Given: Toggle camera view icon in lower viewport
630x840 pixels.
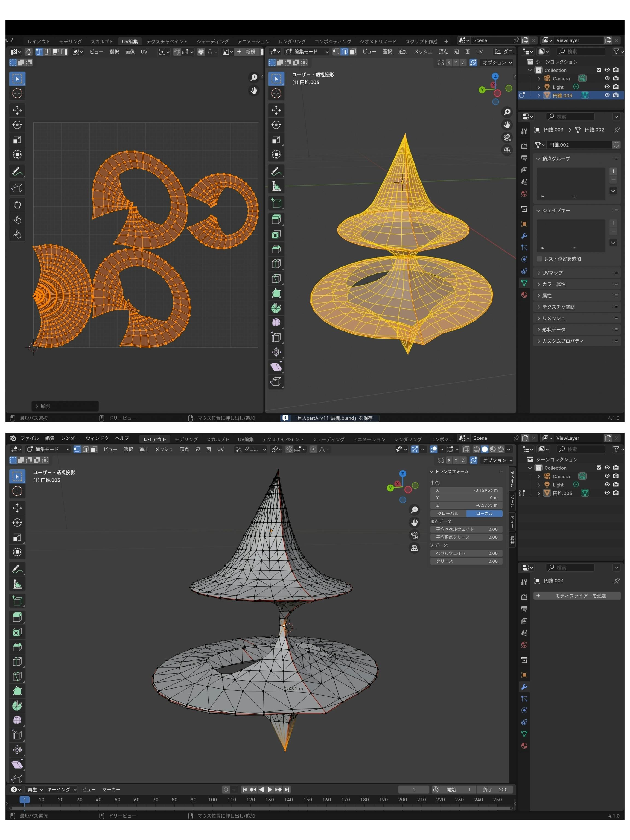Looking at the screenshot, I should coord(414,535).
